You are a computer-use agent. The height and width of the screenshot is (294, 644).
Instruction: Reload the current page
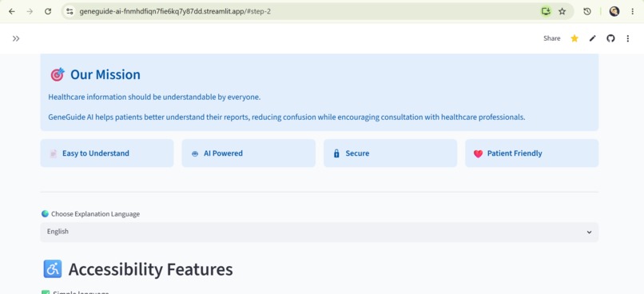[x=48, y=11]
